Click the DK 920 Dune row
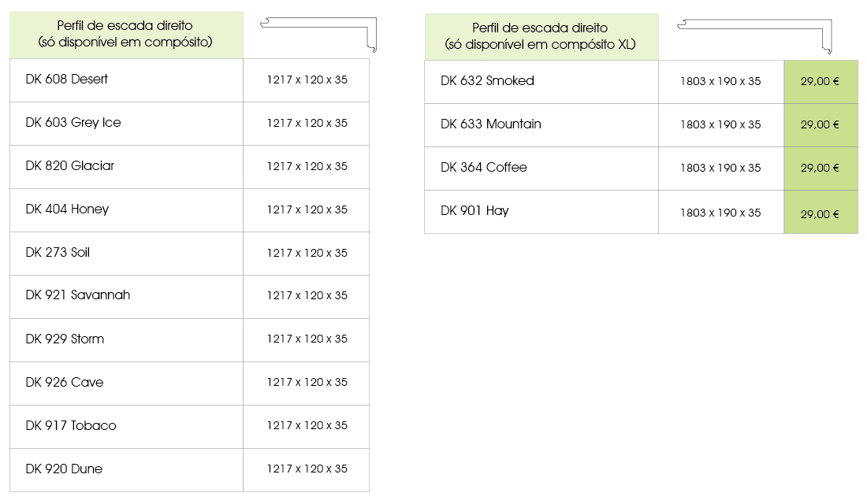This screenshot has height=504, width=867. tap(64, 469)
